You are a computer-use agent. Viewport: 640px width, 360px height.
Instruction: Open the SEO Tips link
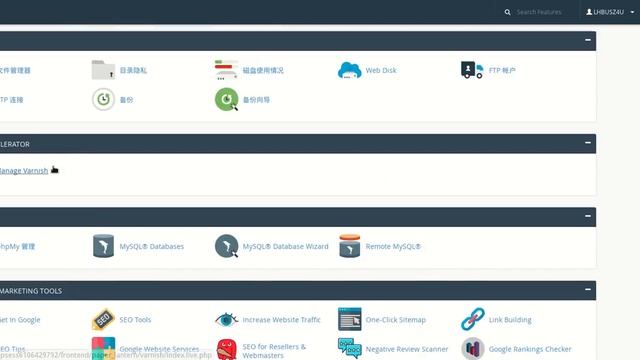click(13, 349)
